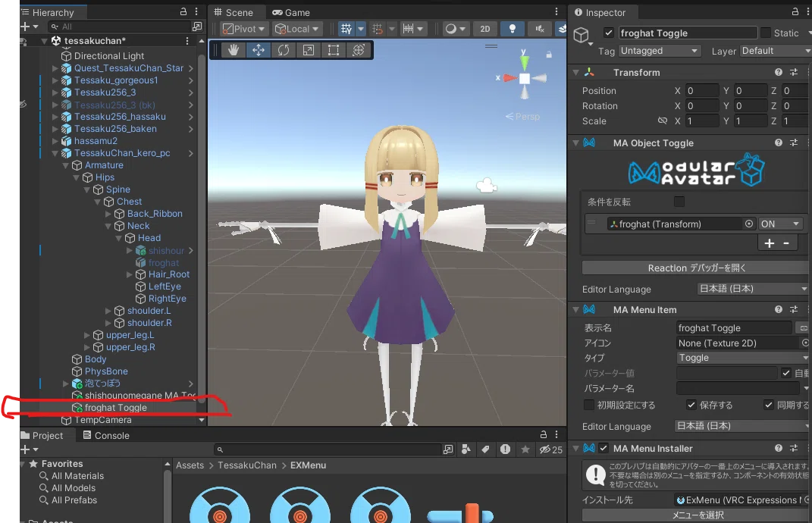Screen dimensions: 812x523
Task: Toggle 2D scene view mode
Action: [x=484, y=29]
